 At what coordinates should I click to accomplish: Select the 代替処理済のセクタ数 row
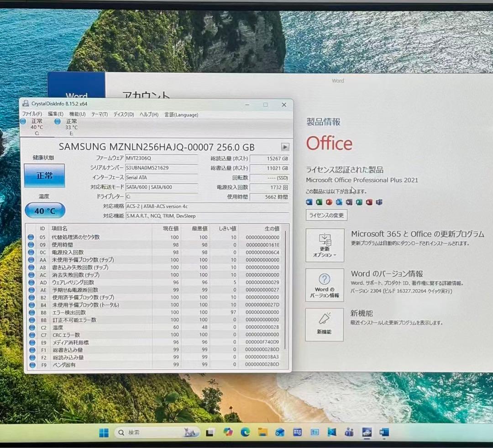pos(154,237)
